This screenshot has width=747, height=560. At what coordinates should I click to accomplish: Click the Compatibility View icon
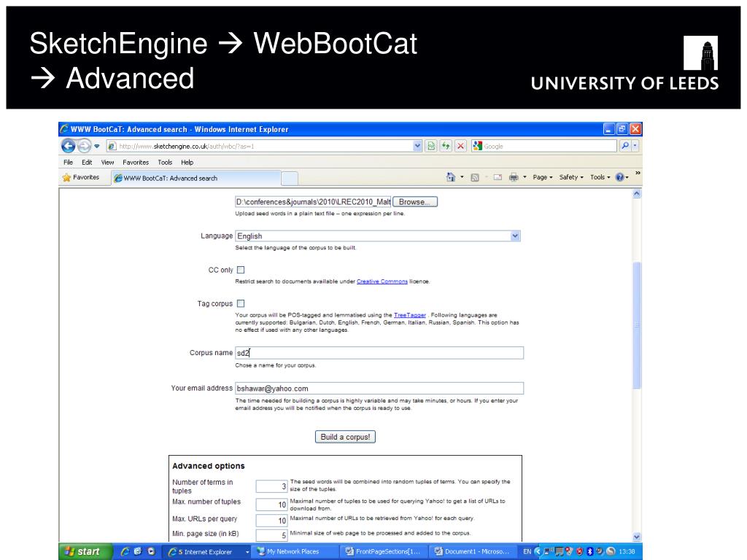(431, 146)
